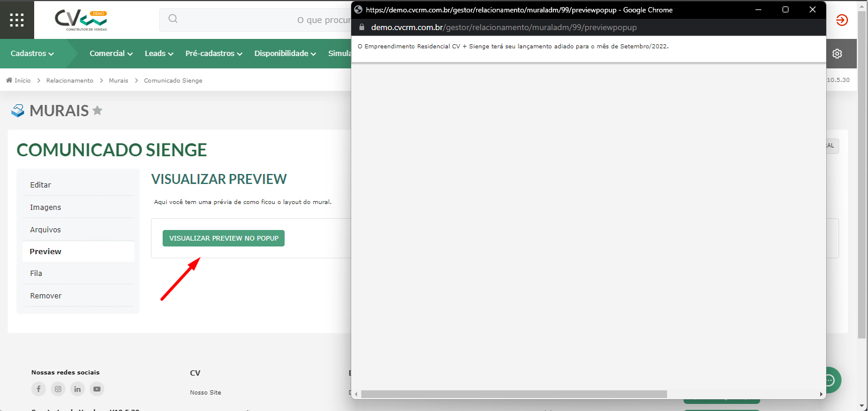Click the popup URL address bar
The width and height of the screenshot is (868, 411).
pyautogui.click(x=504, y=27)
